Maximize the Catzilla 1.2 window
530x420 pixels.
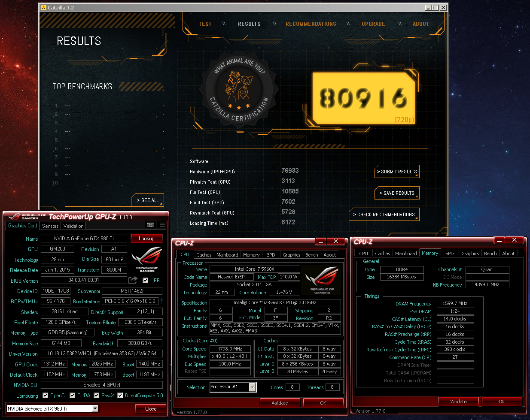coord(435,8)
